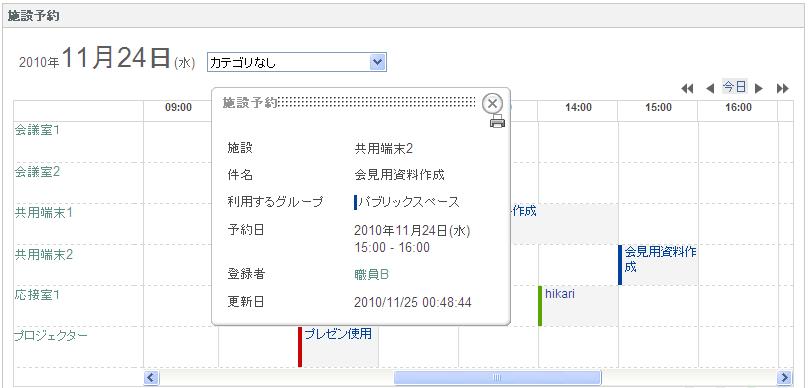The image size is (808, 388).
Task: Open the 会議室1 facility link
Action: click(37, 130)
